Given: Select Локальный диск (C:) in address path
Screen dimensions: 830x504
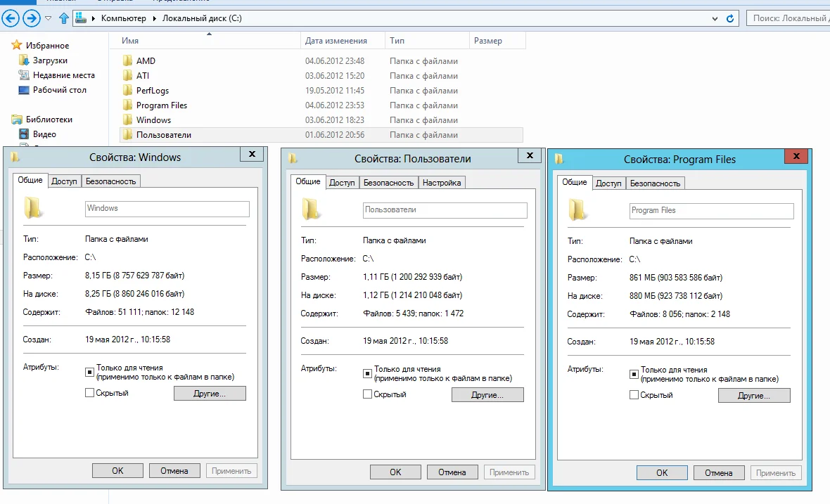Looking at the screenshot, I should coord(202,18).
